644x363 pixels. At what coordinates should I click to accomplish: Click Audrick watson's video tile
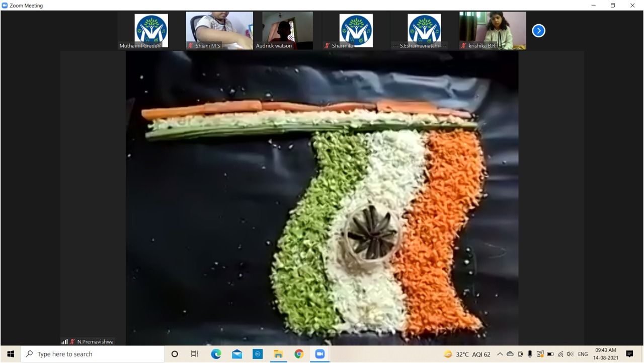pyautogui.click(x=287, y=31)
